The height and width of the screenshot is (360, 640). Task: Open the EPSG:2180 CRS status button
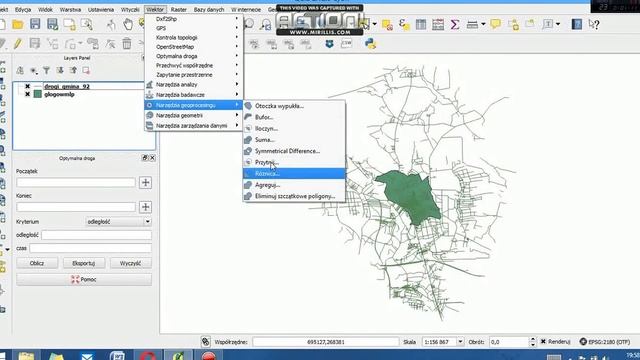(x=605, y=342)
